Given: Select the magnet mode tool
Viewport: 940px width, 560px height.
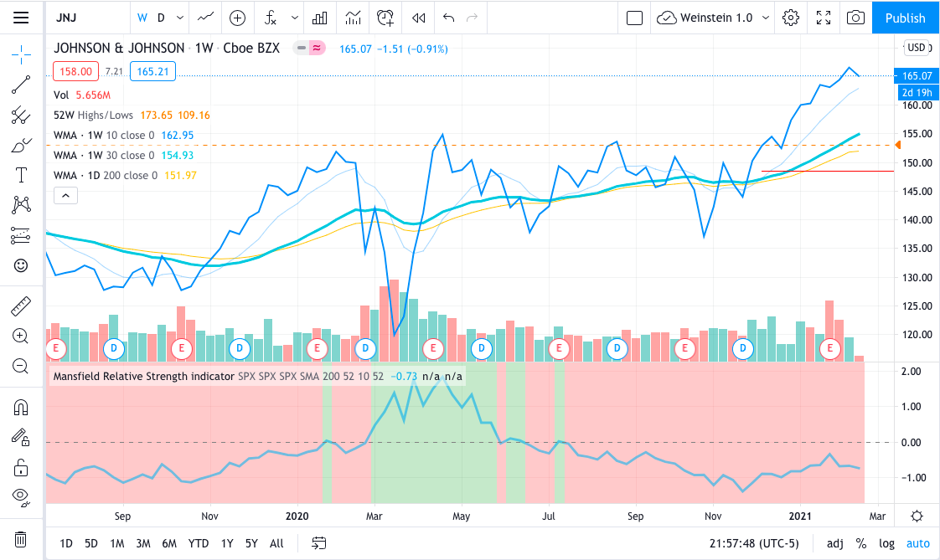Looking at the screenshot, I should (x=21, y=408).
